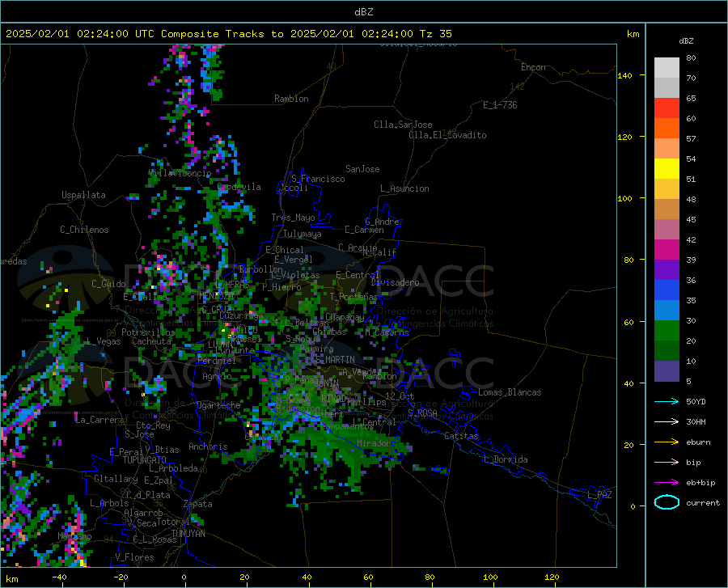Pick the dark orange swatch below red
This screenshot has width=728, height=588.
[x=667, y=129]
